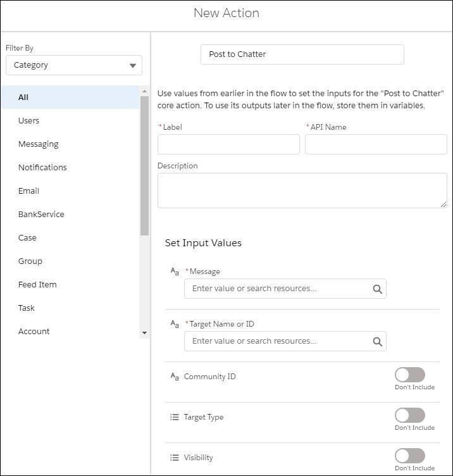Screen dimensions: 453x476
Task: Select the Users category
Action: tap(70, 120)
